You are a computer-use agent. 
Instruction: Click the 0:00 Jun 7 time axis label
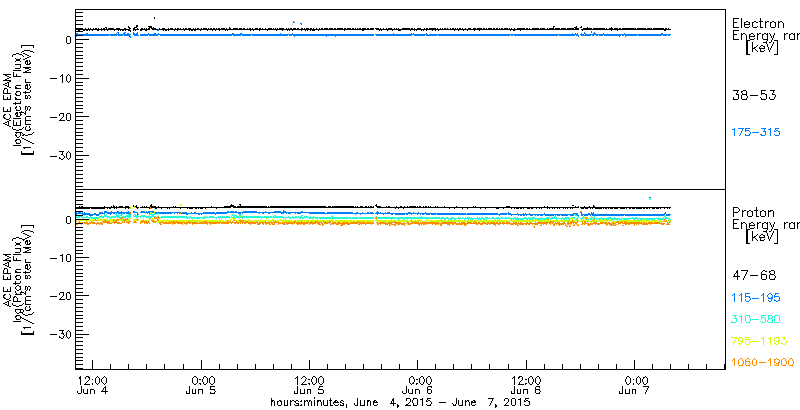(x=634, y=386)
